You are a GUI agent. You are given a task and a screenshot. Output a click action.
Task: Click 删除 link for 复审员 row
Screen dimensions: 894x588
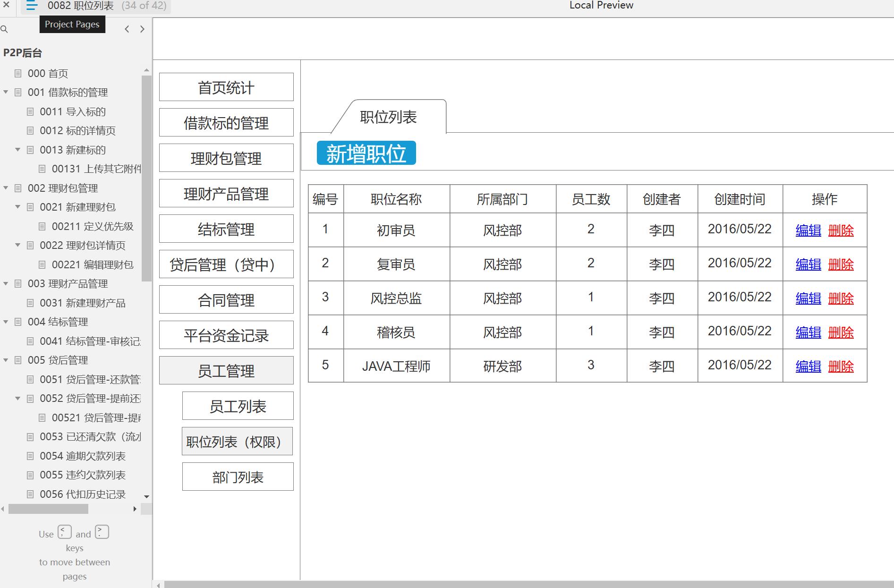[x=841, y=264]
